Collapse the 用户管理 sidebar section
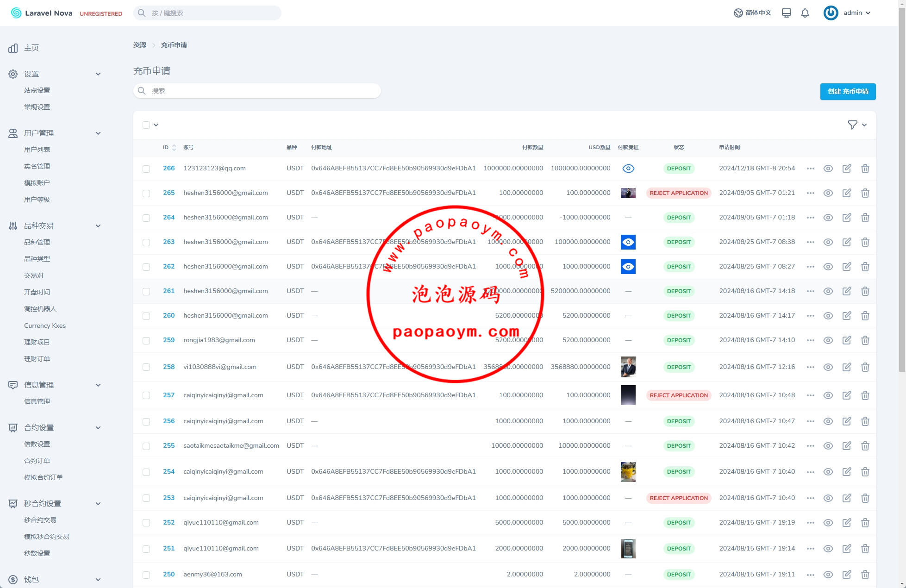The width and height of the screenshot is (906, 588). coord(98,133)
